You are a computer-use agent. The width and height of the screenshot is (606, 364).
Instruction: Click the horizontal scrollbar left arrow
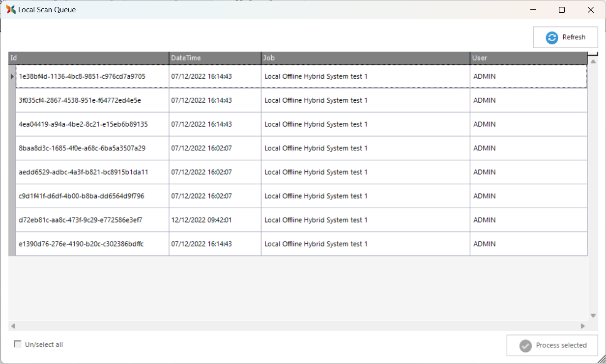pos(13,326)
